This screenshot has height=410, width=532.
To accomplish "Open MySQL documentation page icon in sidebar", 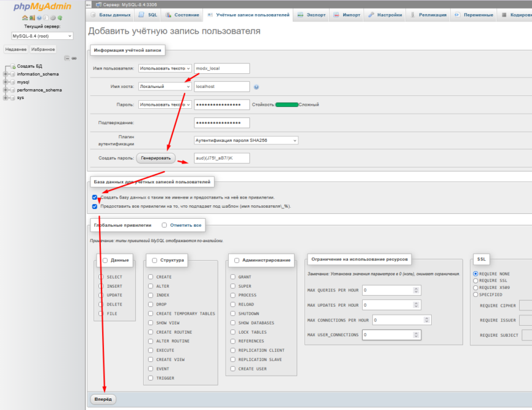I will [45, 18].
